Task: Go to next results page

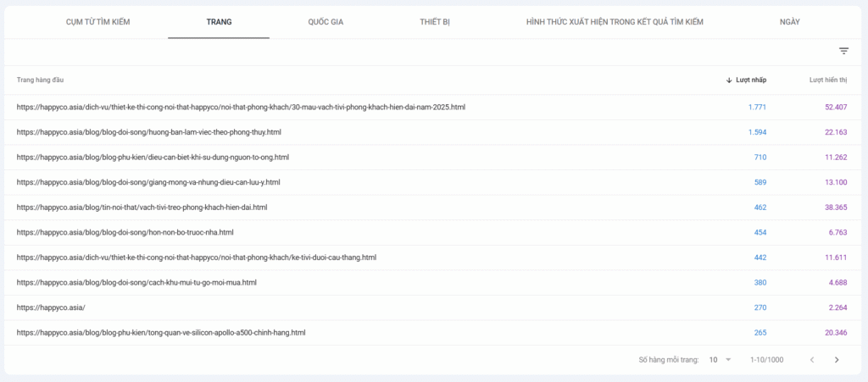Action: 837,360
